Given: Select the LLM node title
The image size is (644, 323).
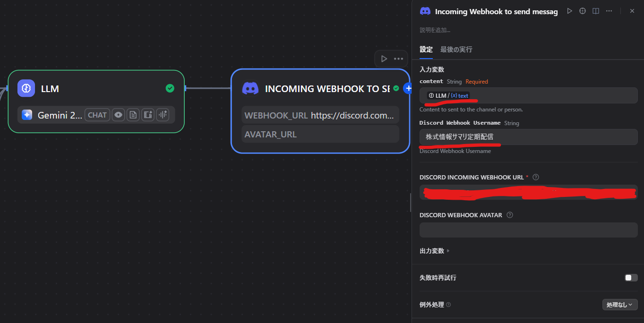Looking at the screenshot, I should tap(50, 89).
